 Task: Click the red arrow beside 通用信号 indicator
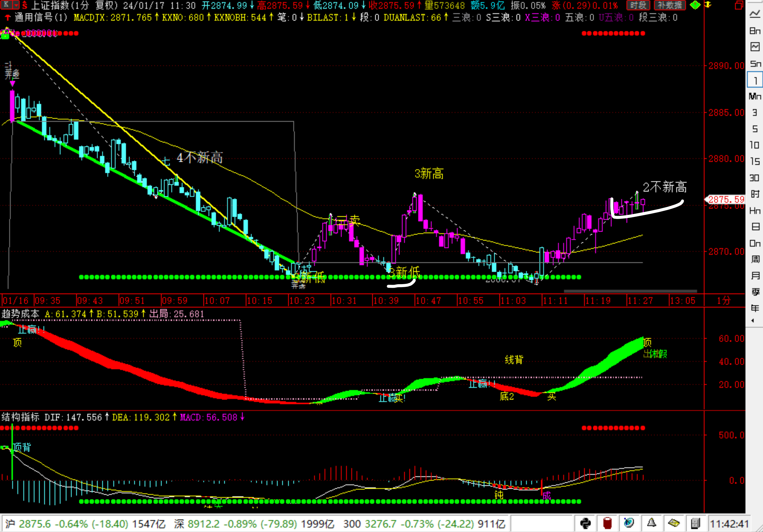coord(7,17)
